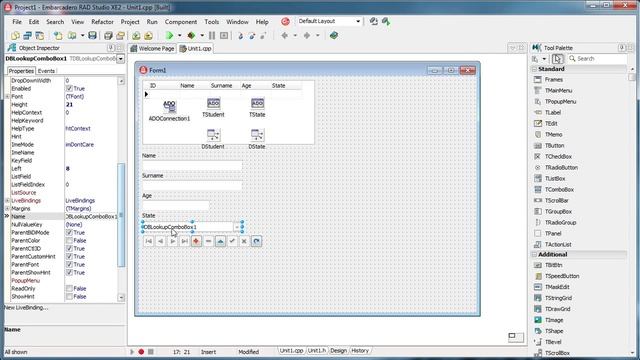Select the Name property value field
The width and height of the screenshot is (640, 360).
[91, 217]
